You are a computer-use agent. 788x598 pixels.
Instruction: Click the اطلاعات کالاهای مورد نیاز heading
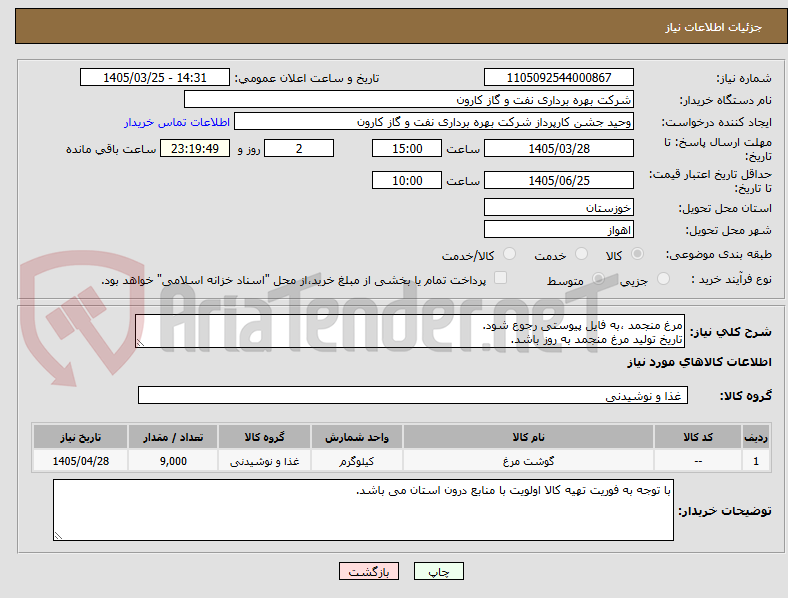pyautogui.click(x=699, y=362)
